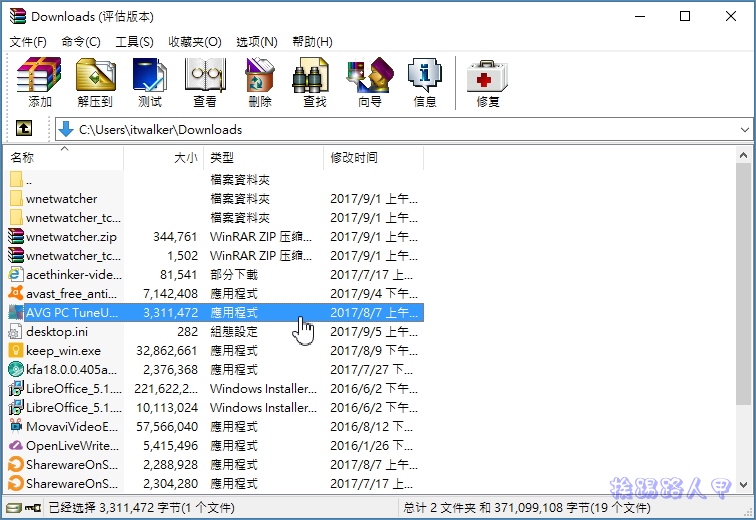Image resolution: width=756 pixels, height=520 pixels.
Task: Select the wnetwatcher folder icon
Action: pos(15,198)
